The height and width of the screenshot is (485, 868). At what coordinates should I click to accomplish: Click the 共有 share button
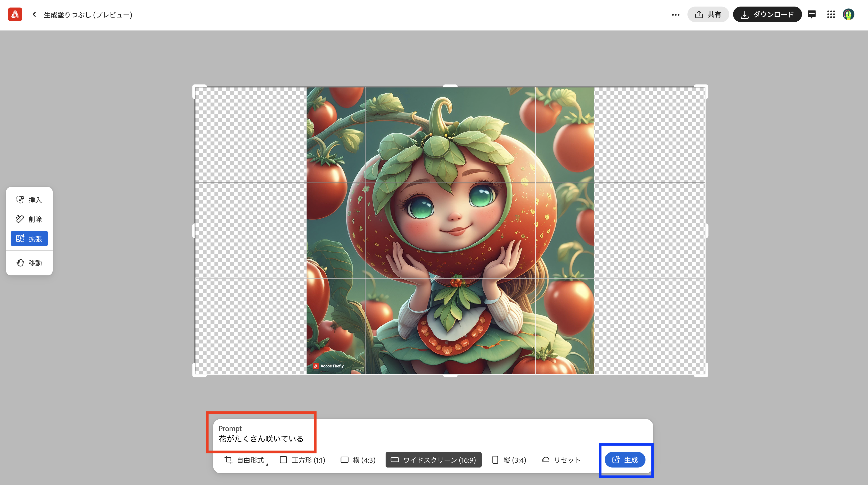tap(708, 15)
